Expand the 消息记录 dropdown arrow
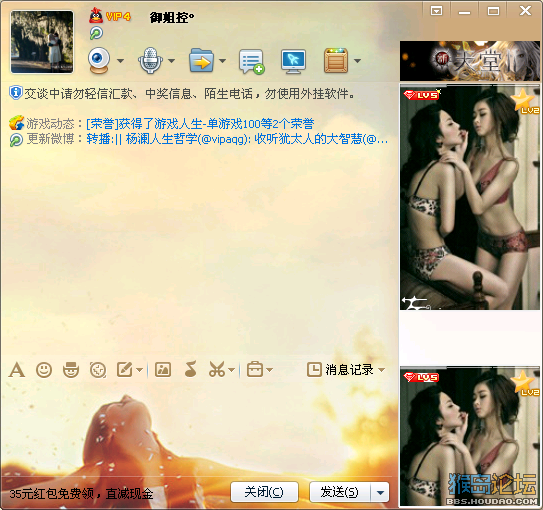Viewport: 543px width, 510px height. [382, 370]
